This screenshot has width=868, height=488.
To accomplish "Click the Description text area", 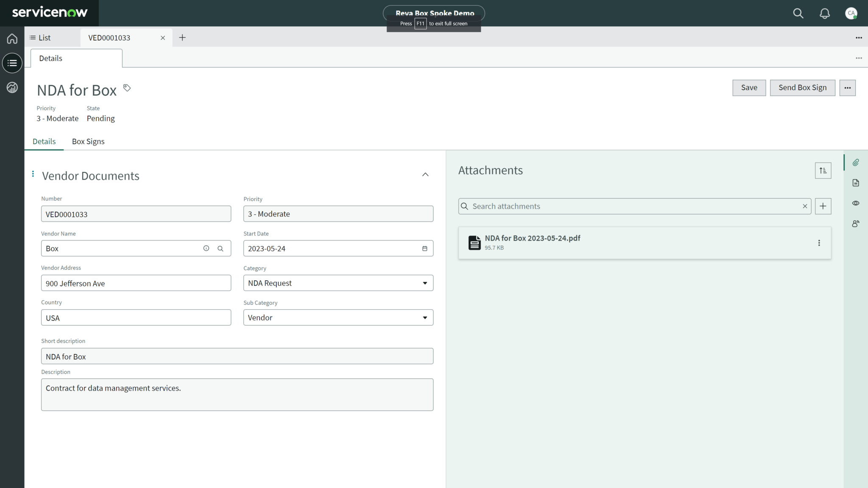I will (x=237, y=395).
